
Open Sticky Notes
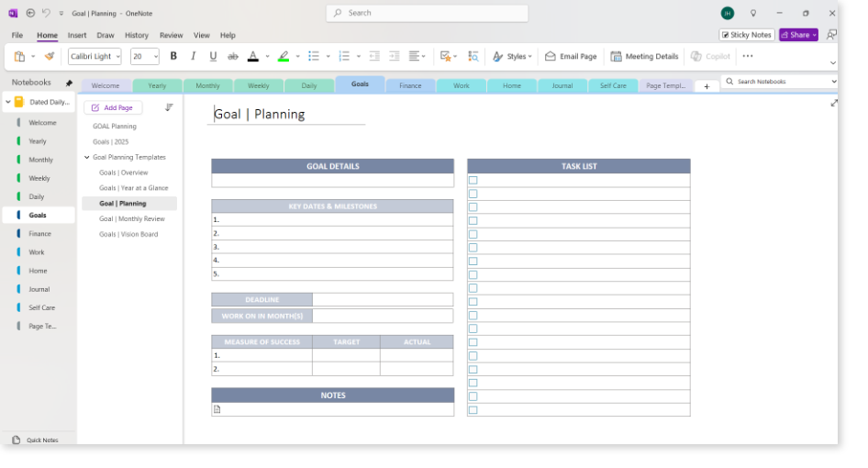pos(746,35)
